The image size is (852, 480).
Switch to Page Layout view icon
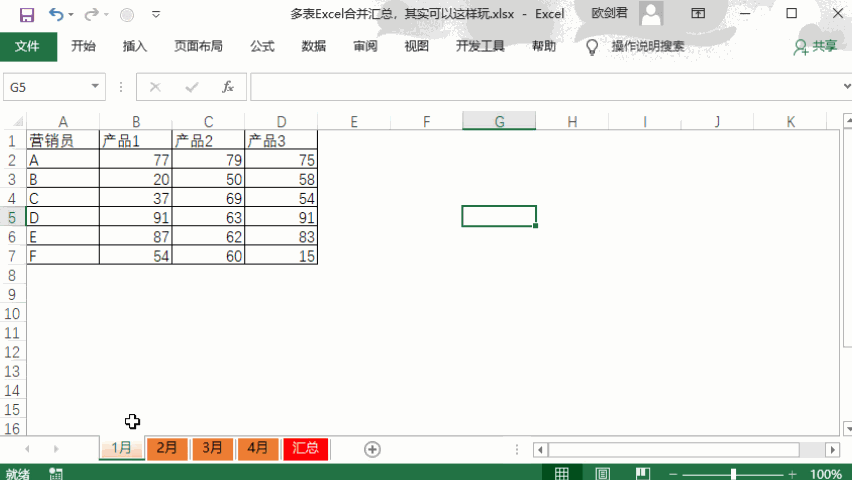602,473
